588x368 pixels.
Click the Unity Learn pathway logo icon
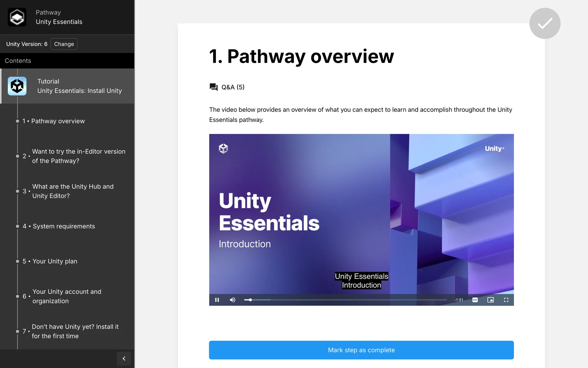point(17,17)
